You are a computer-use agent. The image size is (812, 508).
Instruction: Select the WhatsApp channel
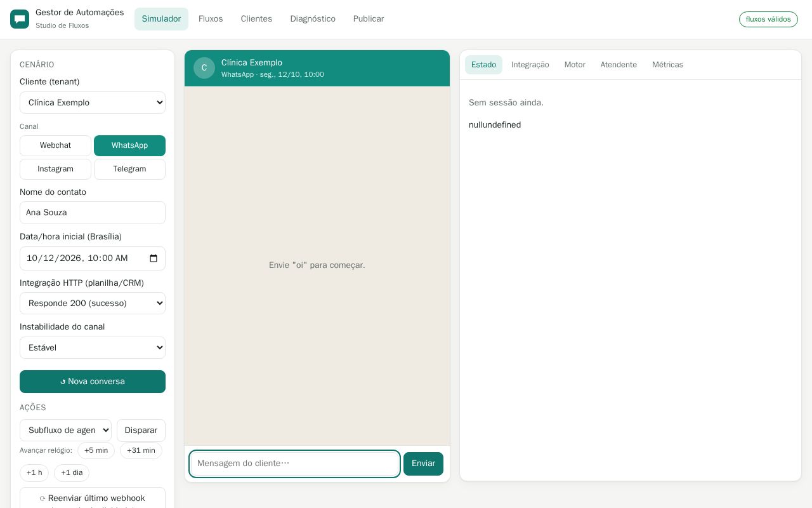click(129, 145)
